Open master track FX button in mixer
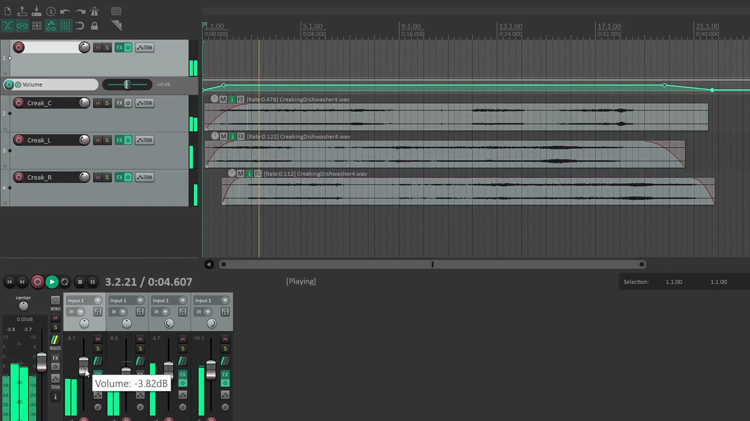This screenshot has height=421, width=750. [55, 358]
